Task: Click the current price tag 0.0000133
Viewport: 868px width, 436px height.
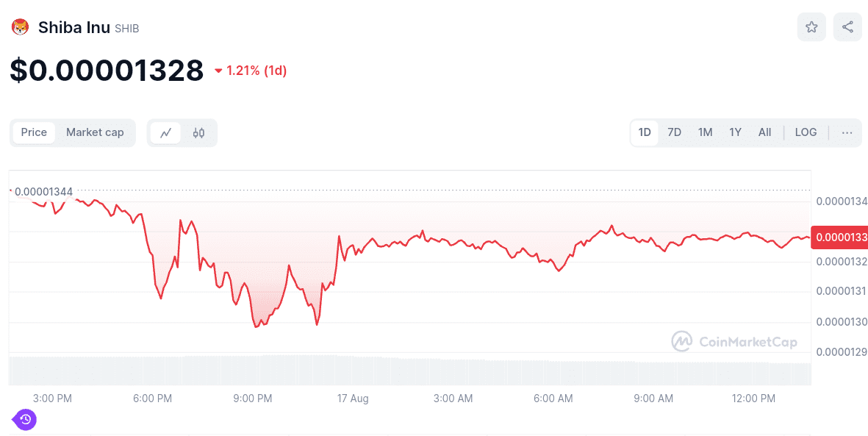Action: tap(839, 237)
